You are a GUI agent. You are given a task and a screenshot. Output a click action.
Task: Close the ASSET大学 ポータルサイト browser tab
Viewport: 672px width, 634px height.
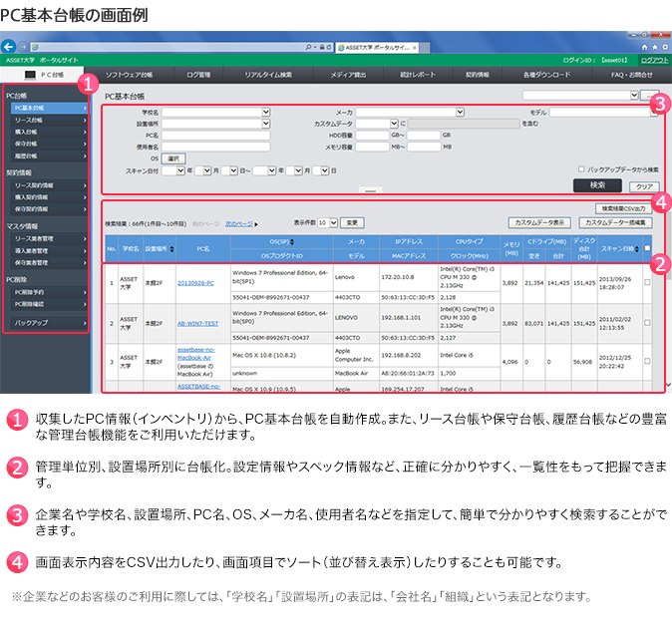point(415,48)
